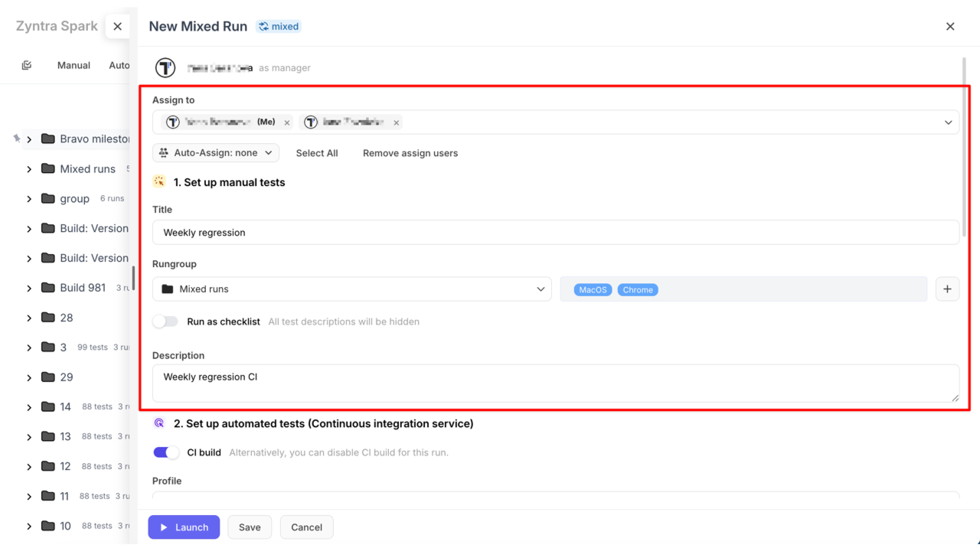Image resolution: width=980 pixels, height=551 pixels.
Task: Launch the mixed run
Action: (x=184, y=527)
